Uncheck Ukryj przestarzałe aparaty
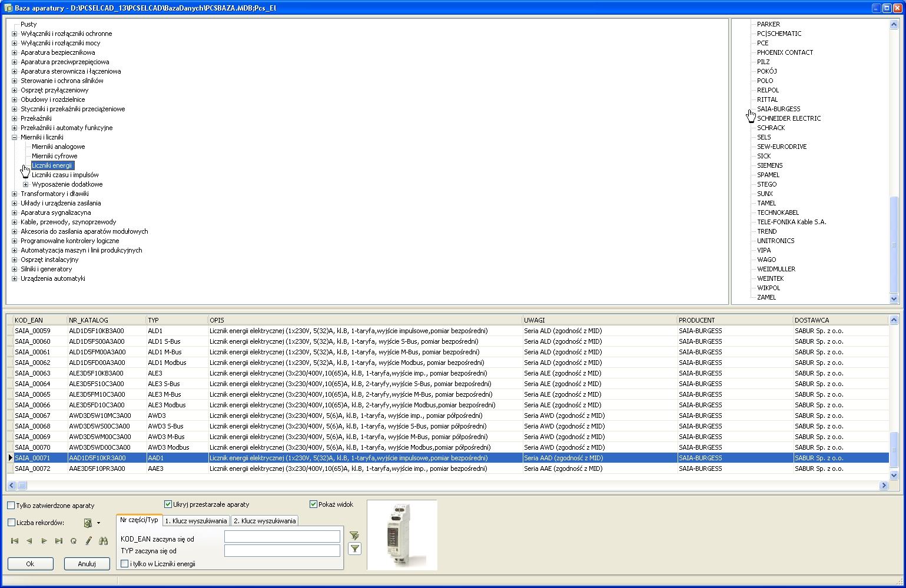 pos(168,504)
